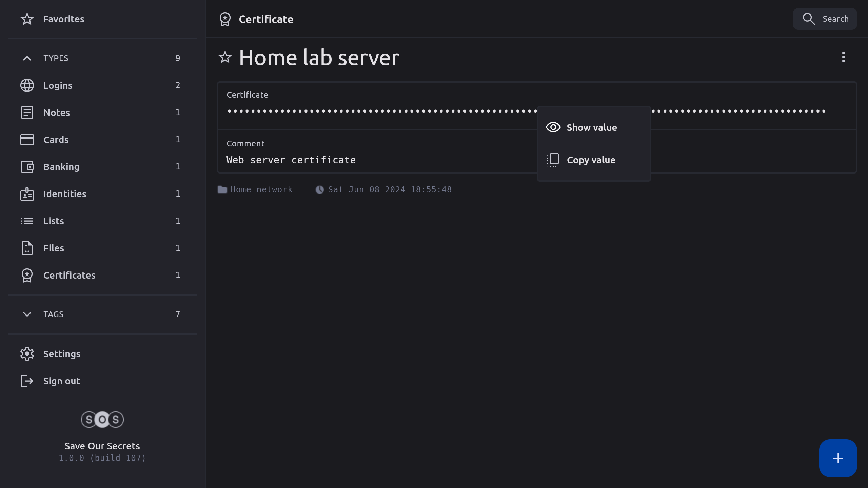Collapse the TYPES section
Viewport: 868px width, 488px height.
tap(27, 58)
